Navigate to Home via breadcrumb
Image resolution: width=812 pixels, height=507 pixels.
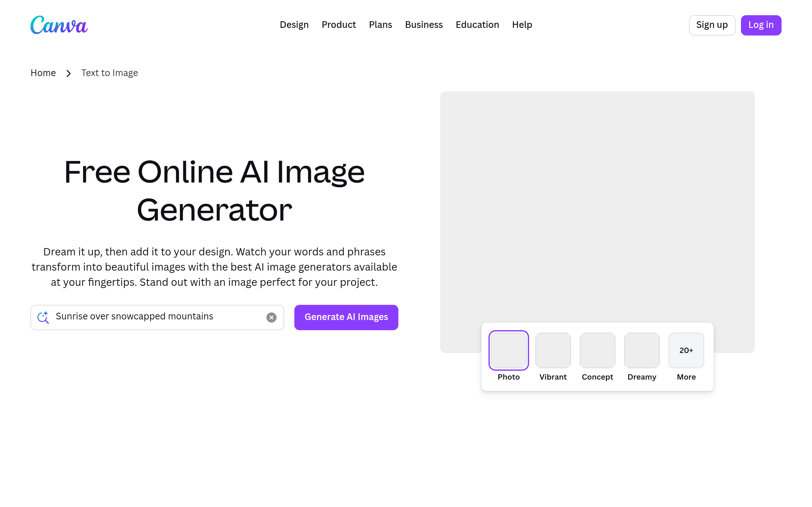(x=43, y=73)
